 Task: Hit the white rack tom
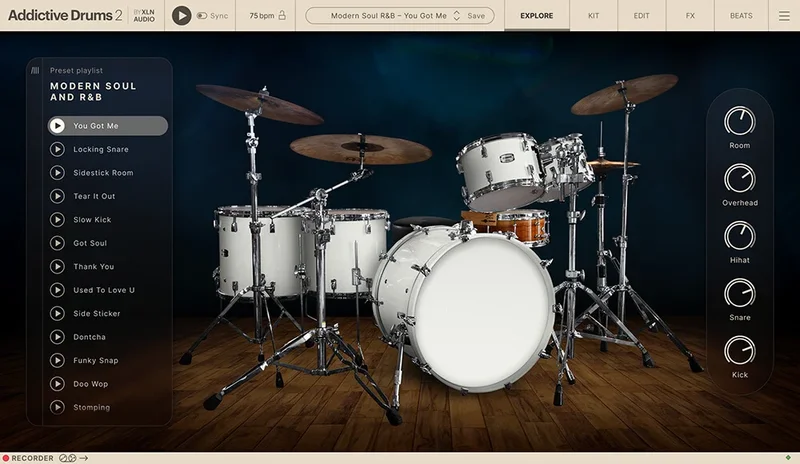pyautogui.click(x=499, y=170)
